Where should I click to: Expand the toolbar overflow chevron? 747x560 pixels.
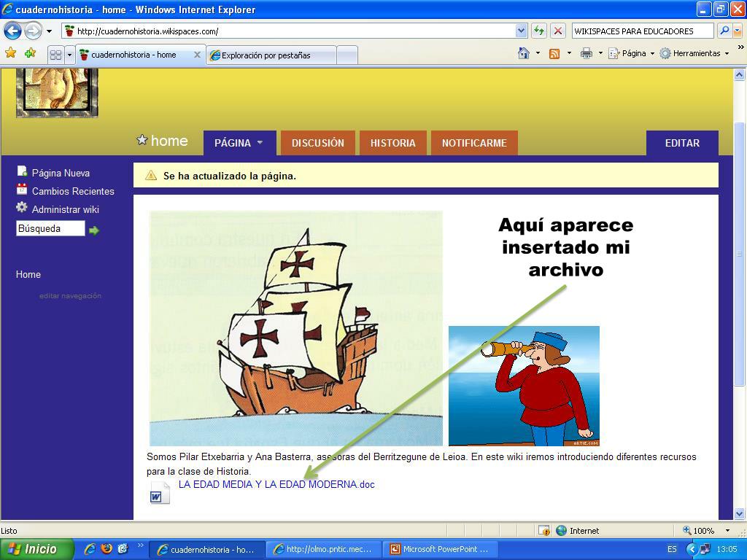point(740,47)
